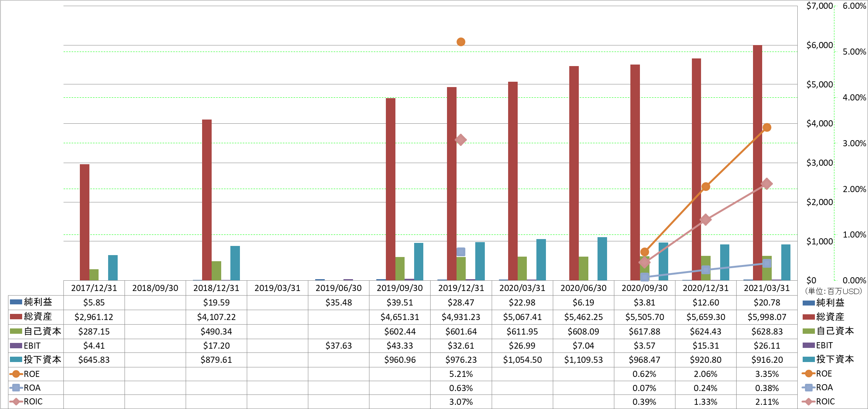Image resolution: width=868 pixels, height=409 pixels.
Task: Click the 2021/03/31 date column header
Action: [767, 288]
